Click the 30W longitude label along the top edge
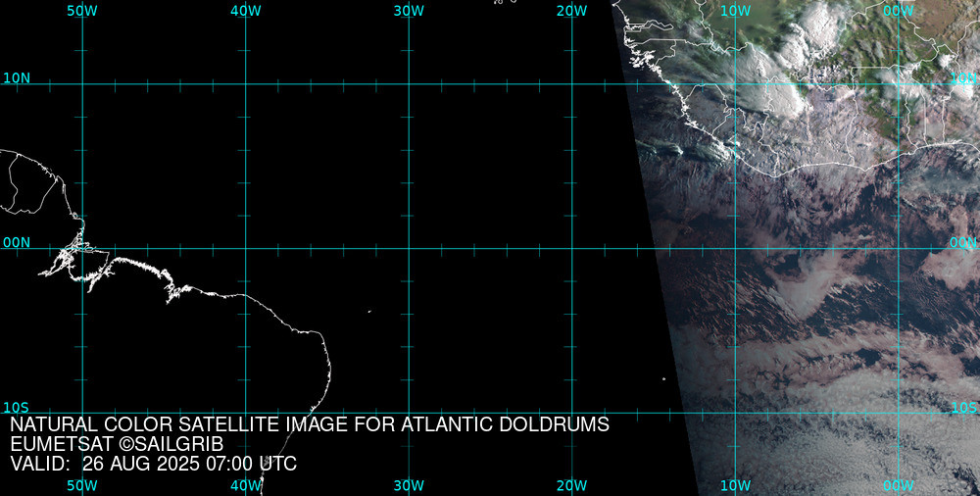 click(x=409, y=11)
